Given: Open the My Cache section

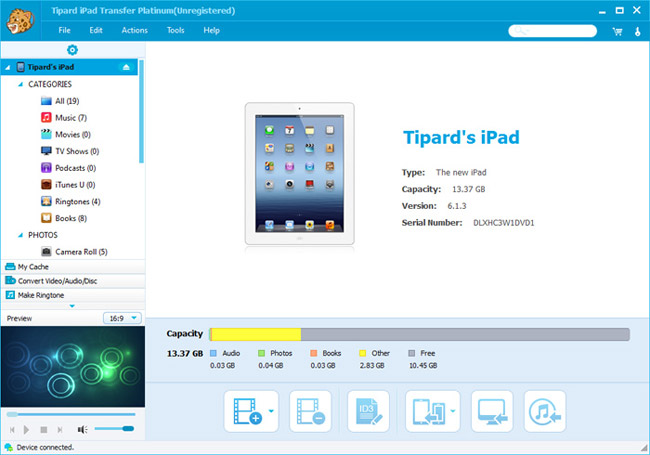Looking at the screenshot, I should (x=73, y=267).
